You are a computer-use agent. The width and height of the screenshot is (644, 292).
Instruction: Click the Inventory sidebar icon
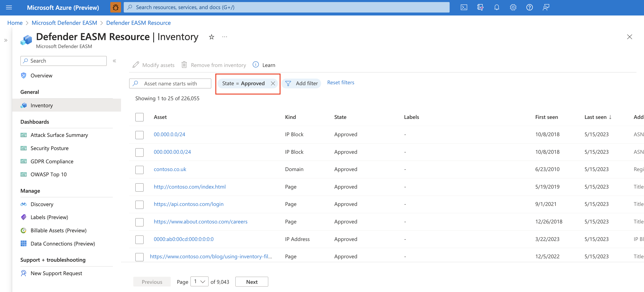pos(23,105)
